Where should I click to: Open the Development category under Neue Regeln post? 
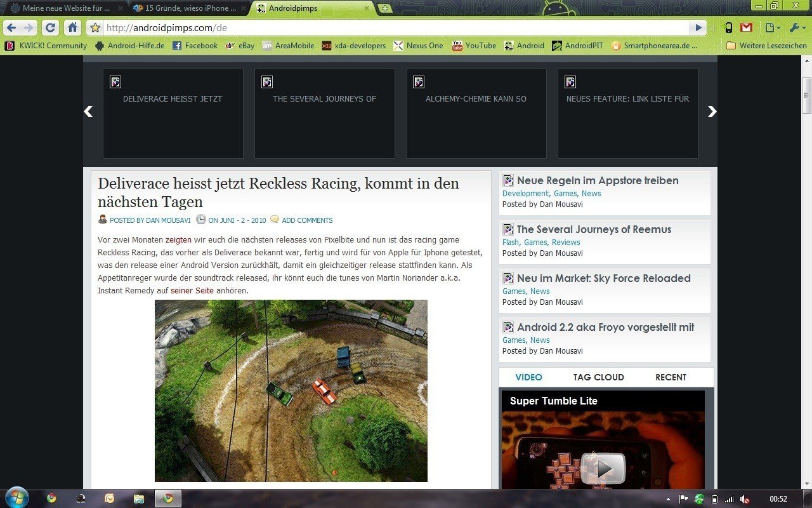coord(525,194)
